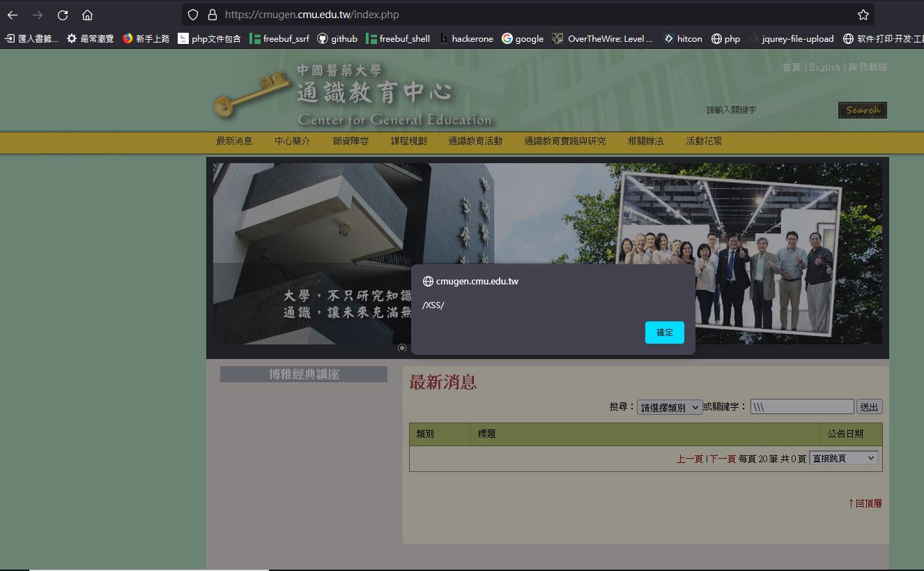924x571 pixels.
Task: Open the google bookmark
Action: point(523,39)
